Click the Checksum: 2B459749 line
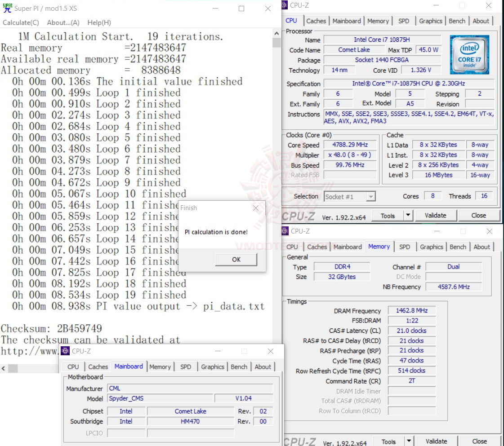 (x=51, y=328)
